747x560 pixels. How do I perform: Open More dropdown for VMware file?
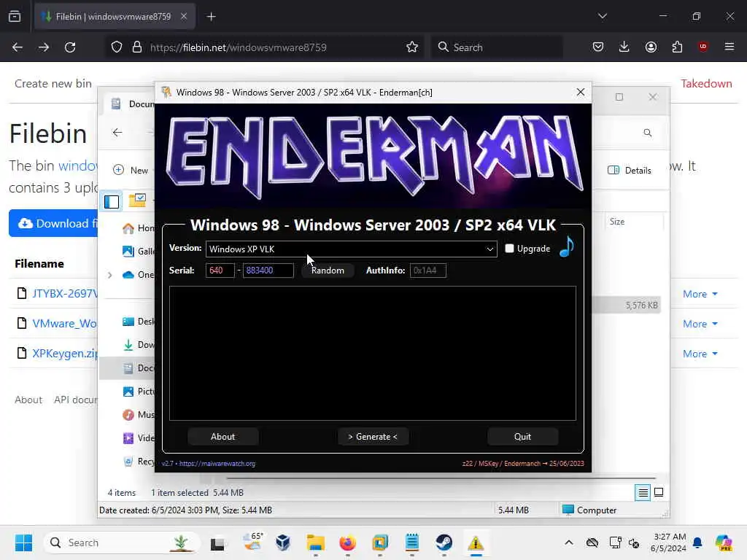pos(700,324)
